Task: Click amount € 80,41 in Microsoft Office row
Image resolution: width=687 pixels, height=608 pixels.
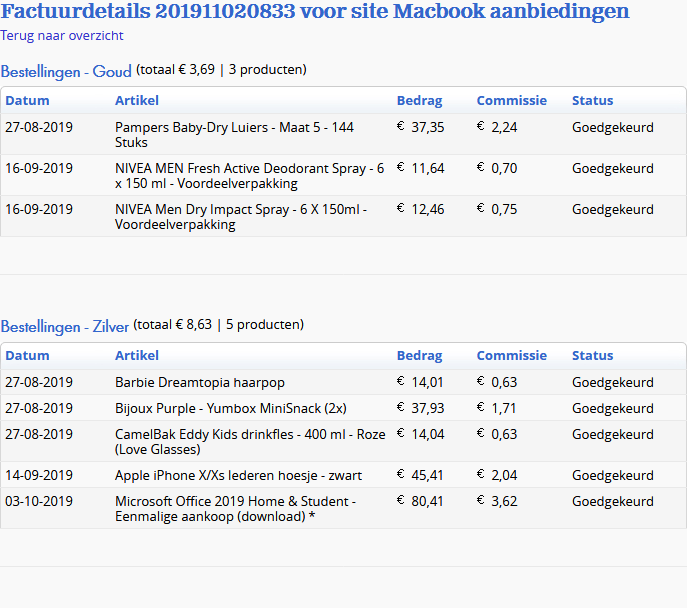Action: [x=420, y=501]
